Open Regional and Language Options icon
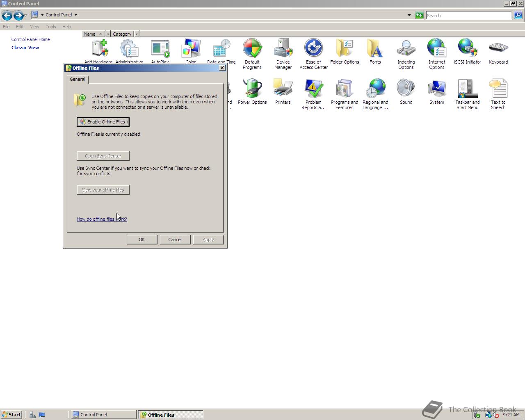 [375, 94]
